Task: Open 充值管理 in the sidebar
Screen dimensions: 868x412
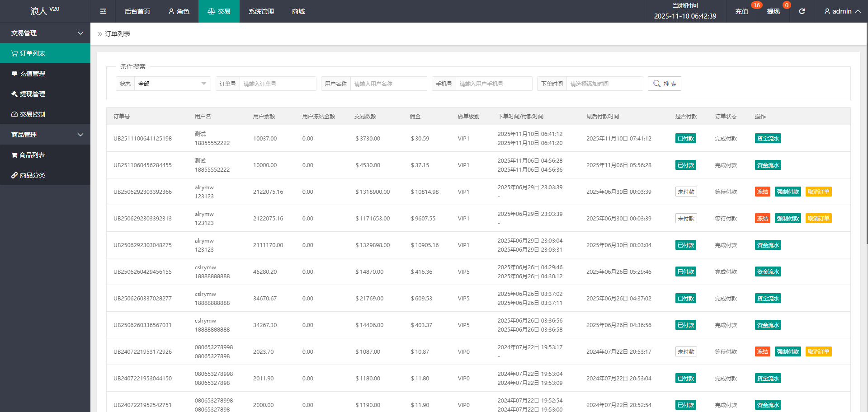Action: tap(32, 74)
